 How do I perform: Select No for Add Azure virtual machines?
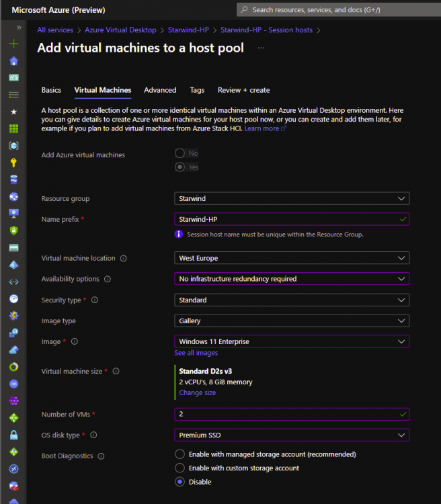tap(179, 153)
